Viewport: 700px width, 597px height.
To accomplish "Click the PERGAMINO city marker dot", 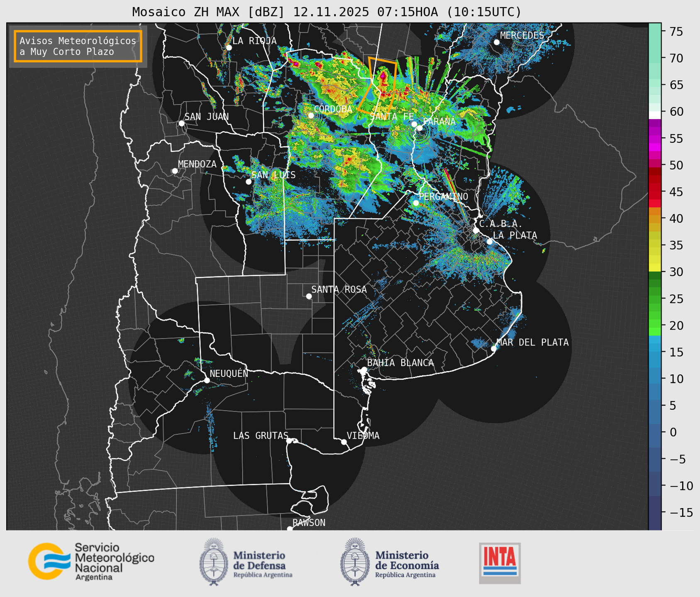I will pos(416,203).
